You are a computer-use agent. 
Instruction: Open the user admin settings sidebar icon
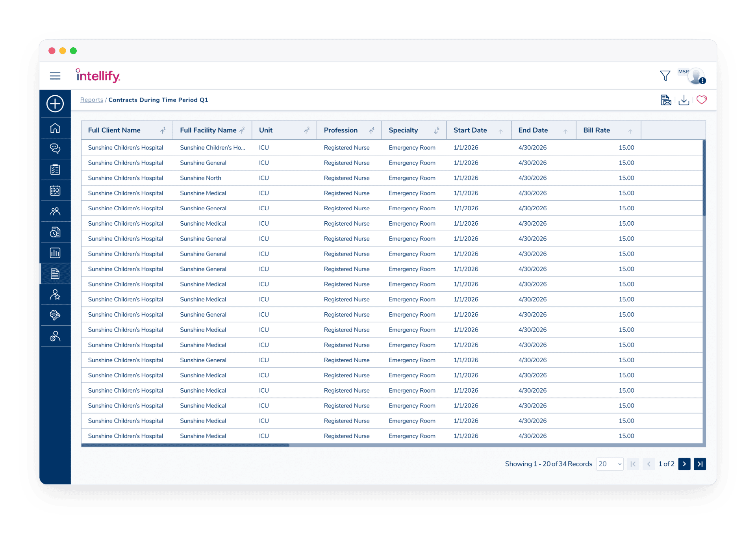[x=55, y=336]
